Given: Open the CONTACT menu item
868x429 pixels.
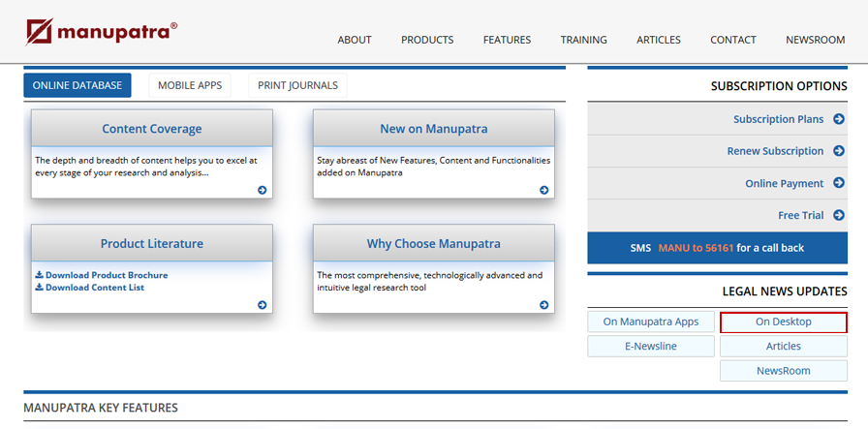Looking at the screenshot, I should pos(733,40).
